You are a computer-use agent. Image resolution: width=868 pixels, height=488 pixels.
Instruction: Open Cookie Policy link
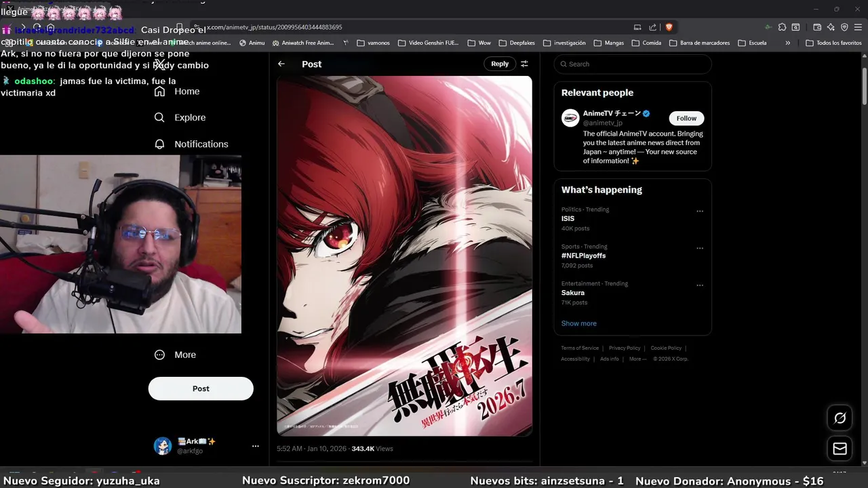pyautogui.click(x=666, y=348)
